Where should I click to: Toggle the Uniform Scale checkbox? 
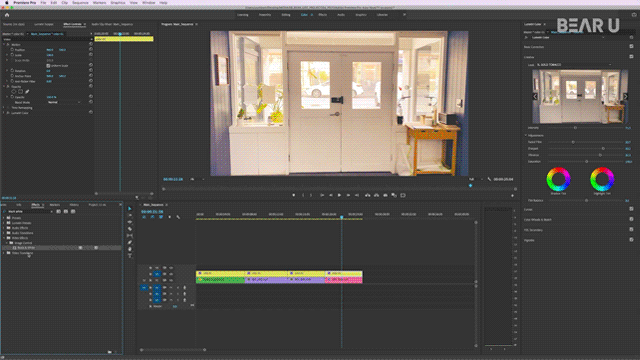48,65
